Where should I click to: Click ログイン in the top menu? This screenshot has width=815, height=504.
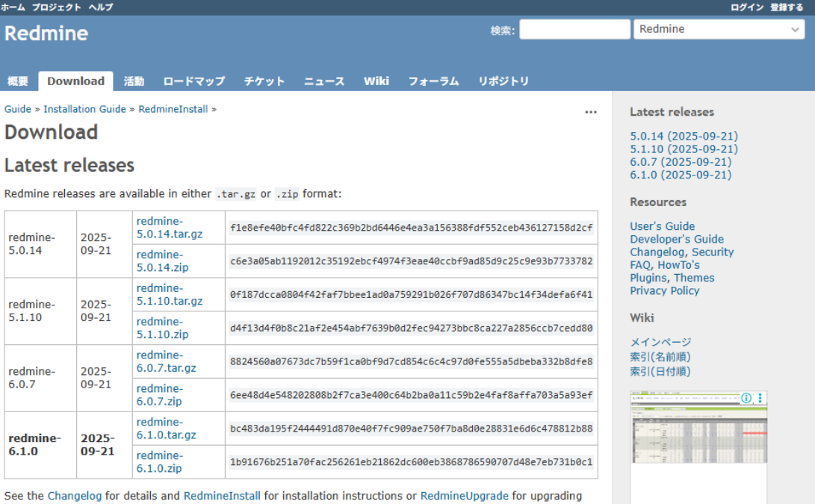[x=746, y=7]
